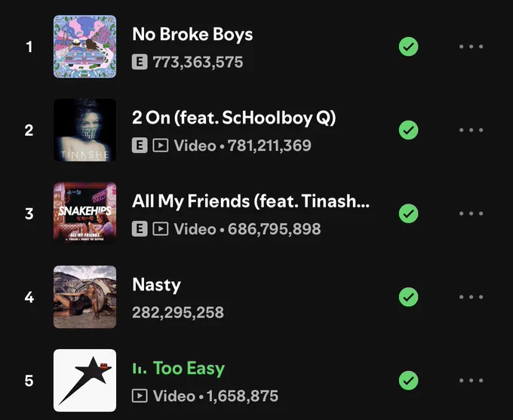
Task: Open three-dot menu for 2 On
Action: [471, 130]
